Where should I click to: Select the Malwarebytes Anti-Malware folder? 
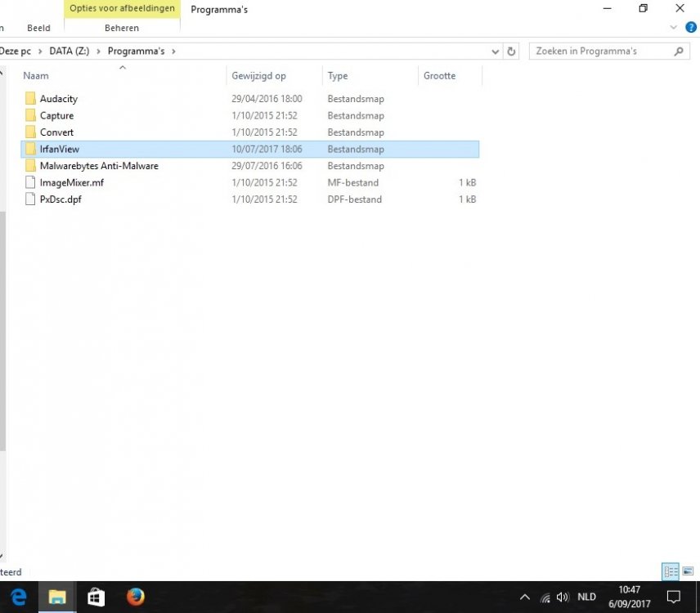99,166
